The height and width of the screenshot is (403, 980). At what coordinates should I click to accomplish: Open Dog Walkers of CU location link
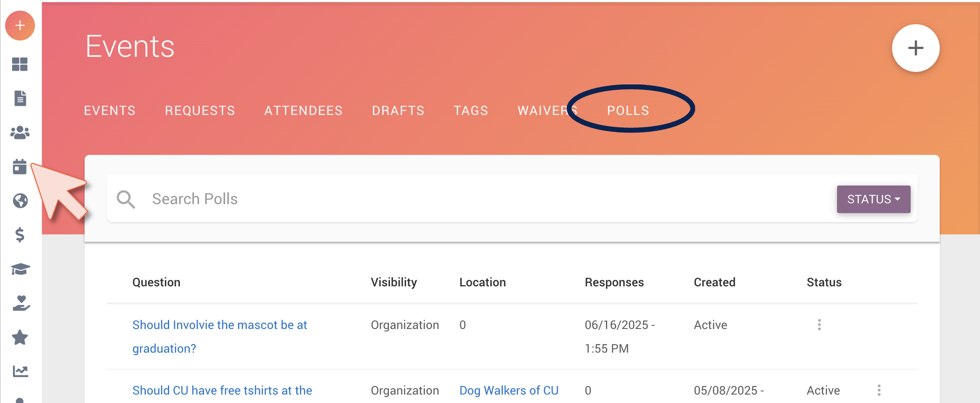pyautogui.click(x=509, y=390)
